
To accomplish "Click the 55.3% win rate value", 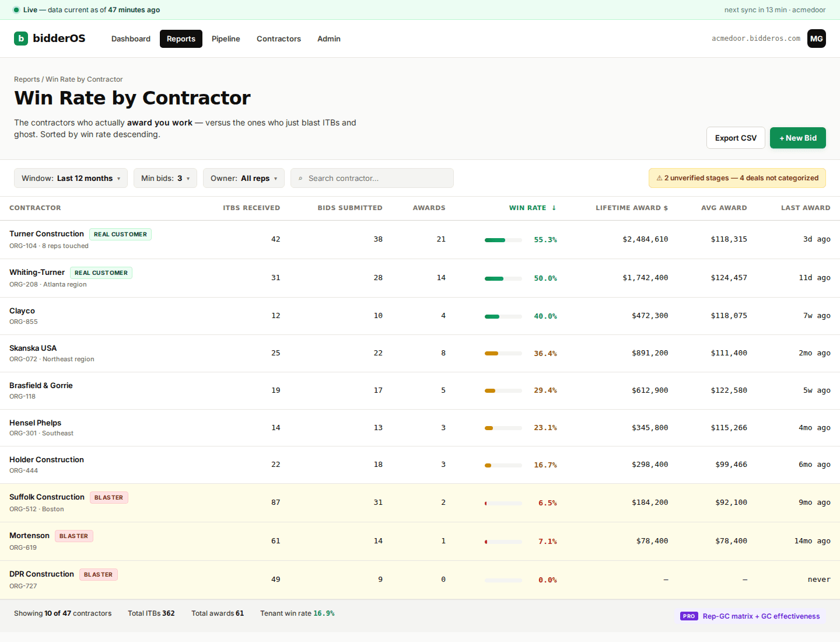I will click(x=545, y=240).
